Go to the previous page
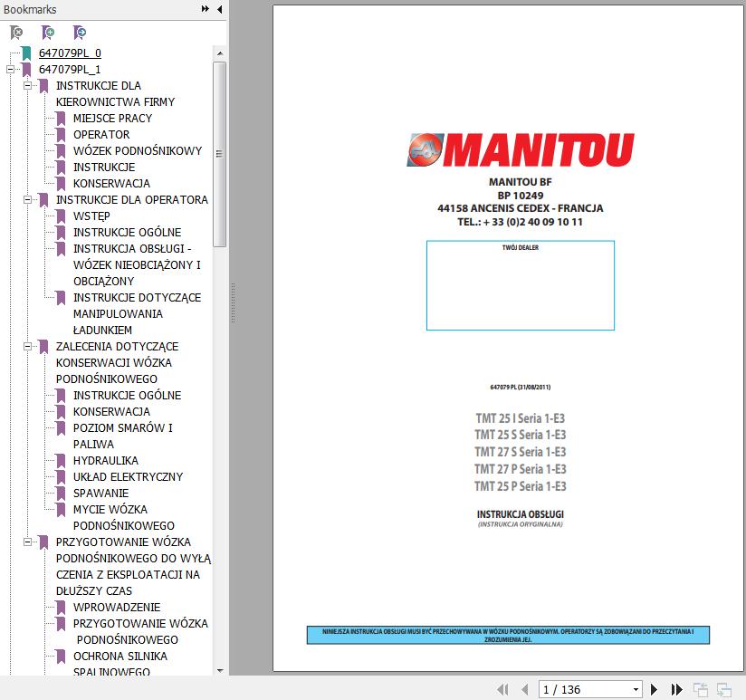Viewport: 746px width, 700px height. (x=525, y=689)
